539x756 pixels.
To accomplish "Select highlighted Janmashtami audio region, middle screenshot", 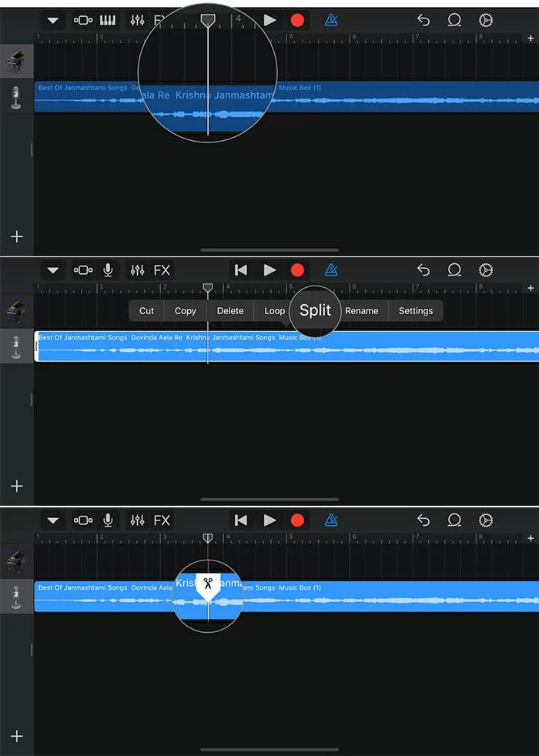I will pos(286,346).
